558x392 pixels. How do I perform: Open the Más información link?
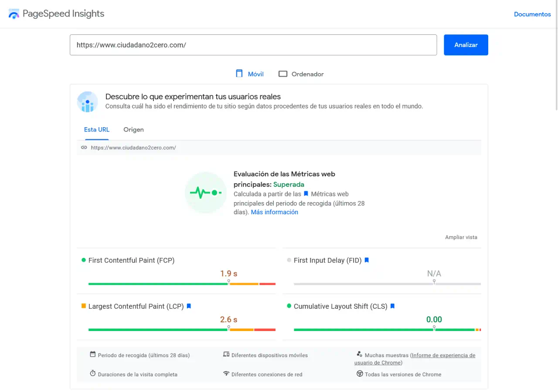click(x=275, y=212)
